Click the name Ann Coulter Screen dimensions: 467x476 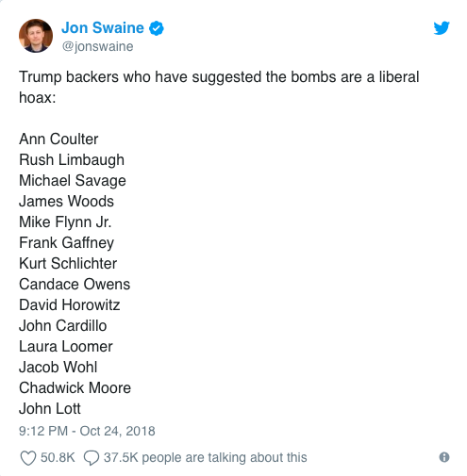point(58,139)
